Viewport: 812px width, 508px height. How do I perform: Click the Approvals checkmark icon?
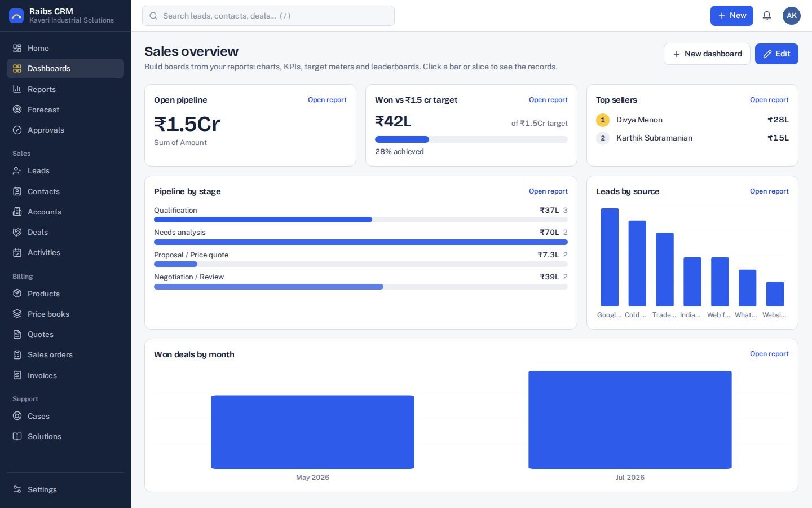(x=17, y=130)
